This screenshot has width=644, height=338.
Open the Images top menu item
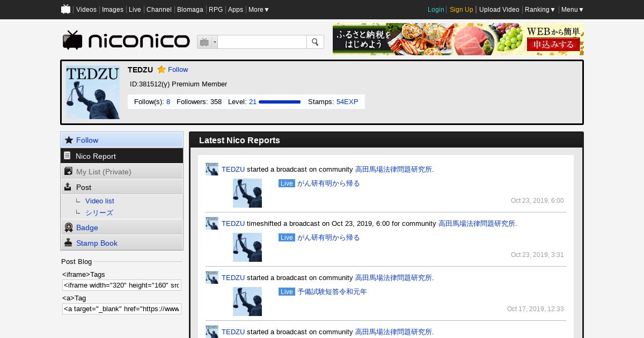pyautogui.click(x=113, y=10)
